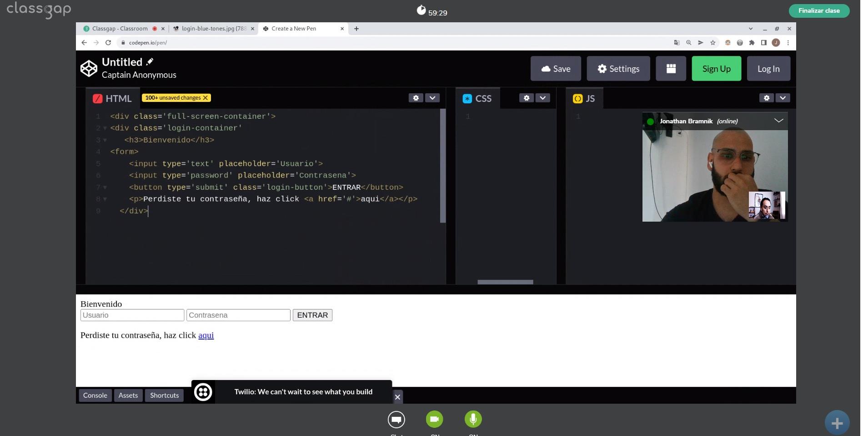Image resolution: width=868 pixels, height=436 pixels.
Task: Collapse Jonathan Bramnik video panel
Action: tap(778, 121)
